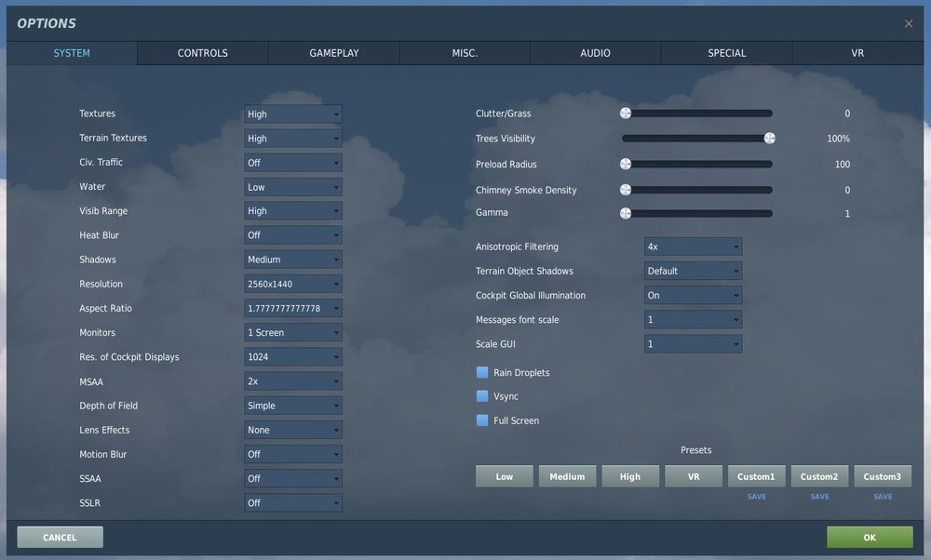This screenshot has width=931, height=560.
Task: Open the SSAA dropdown
Action: coord(292,478)
